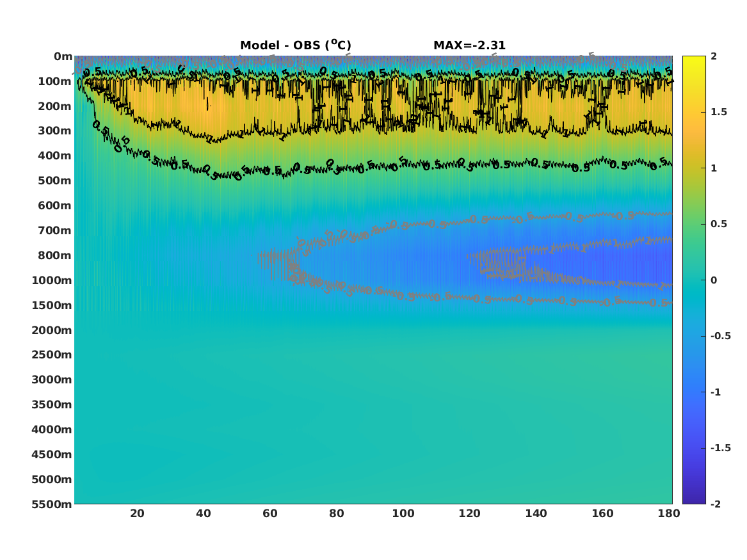Click the '4000m' depth axis label
The width and height of the screenshot is (747, 560).
52,429
